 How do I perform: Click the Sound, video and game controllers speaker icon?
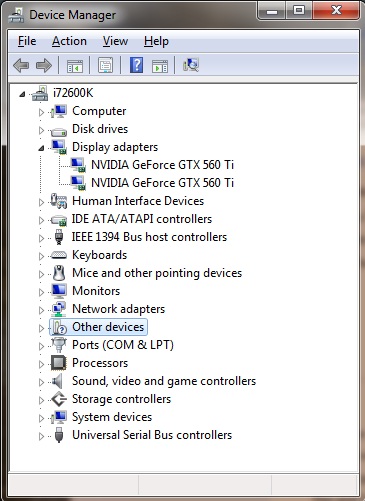57,381
